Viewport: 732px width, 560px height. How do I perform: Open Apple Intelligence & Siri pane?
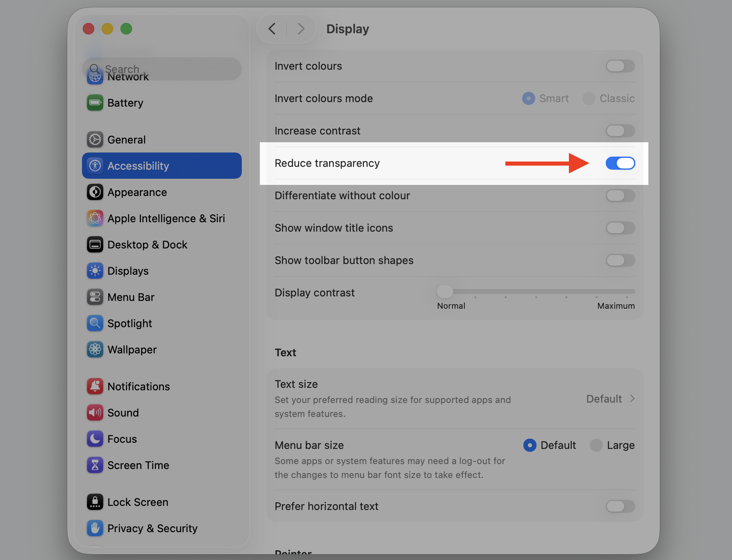pos(162,218)
